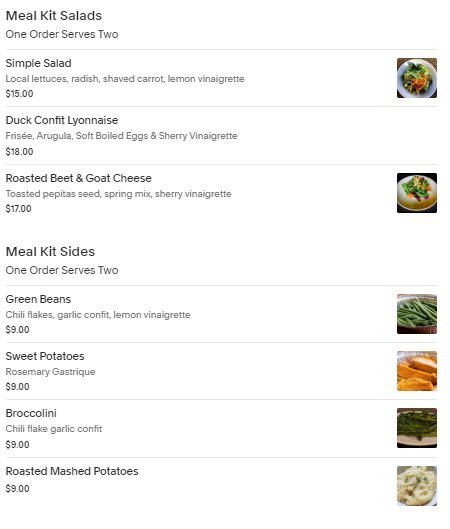Click the $18.00 Duck Confit price
450x529 pixels.
19,152
